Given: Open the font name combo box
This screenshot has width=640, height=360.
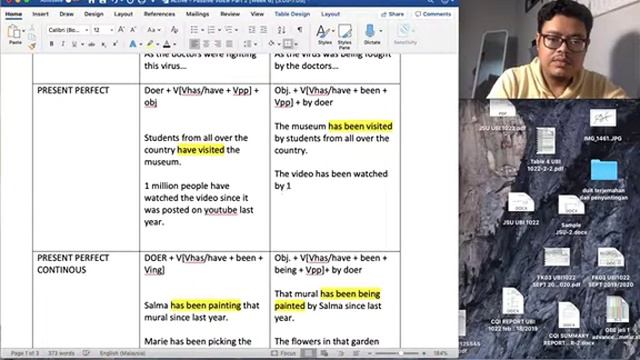Looking at the screenshot, I should point(68,30).
